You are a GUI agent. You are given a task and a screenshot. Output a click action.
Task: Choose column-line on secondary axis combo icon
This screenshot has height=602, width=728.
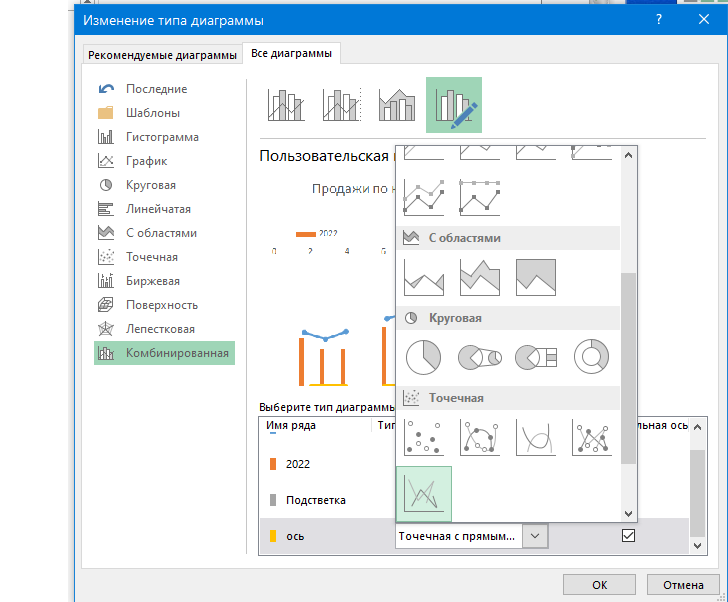pos(341,104)
